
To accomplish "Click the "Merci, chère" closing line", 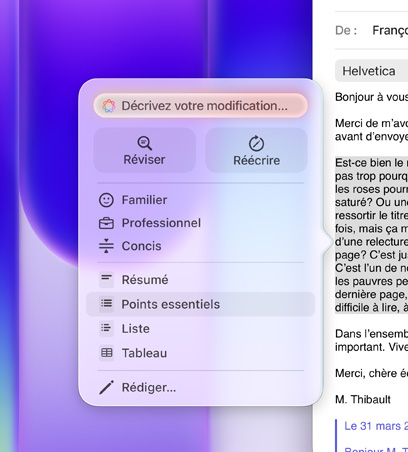I will 371,373.
